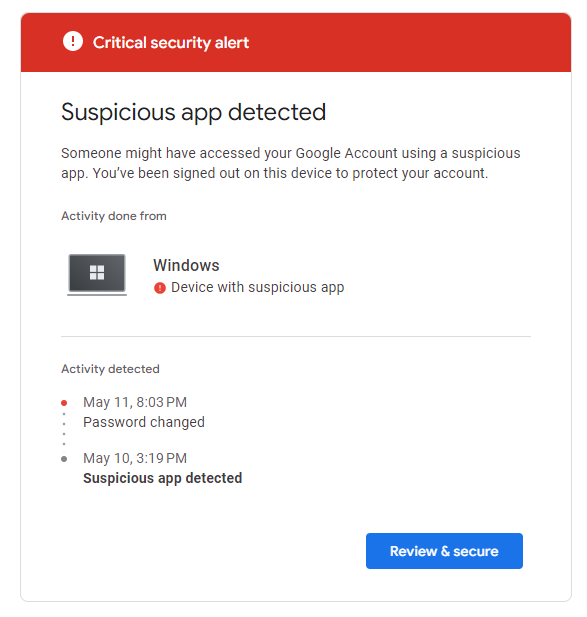Click the Device with suspicious app label
Viewport: 587px width, 617px height.
(x=258, y=288)
